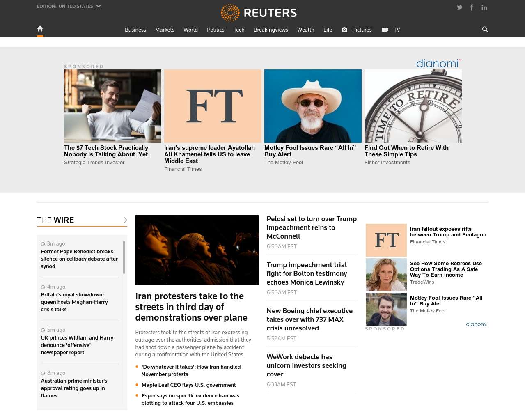This screenshot has height=420, width=525.
Task: Click the small FT logo sidebar thumbnail
Action: click(386, 240)
